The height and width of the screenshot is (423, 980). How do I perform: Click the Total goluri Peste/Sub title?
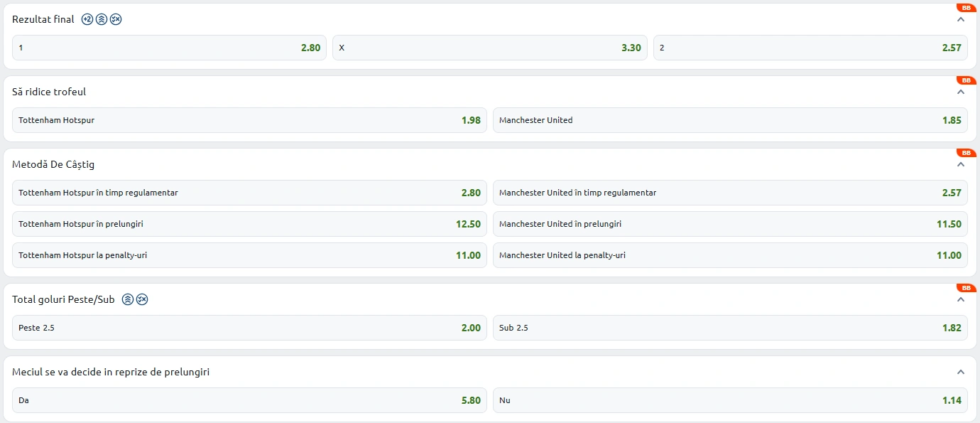[63, 299]
